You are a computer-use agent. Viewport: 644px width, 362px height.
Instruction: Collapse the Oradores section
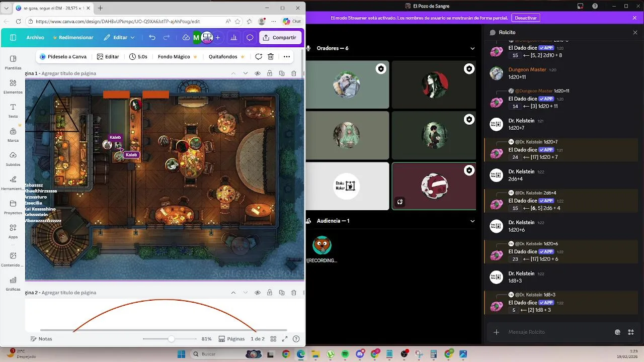tap(472, 49)
